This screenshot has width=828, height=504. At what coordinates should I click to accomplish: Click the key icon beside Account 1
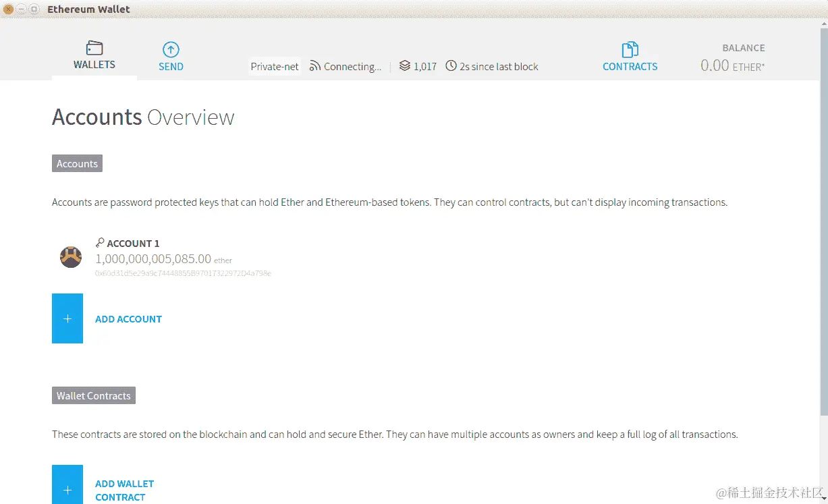click(x=100, y=243)
